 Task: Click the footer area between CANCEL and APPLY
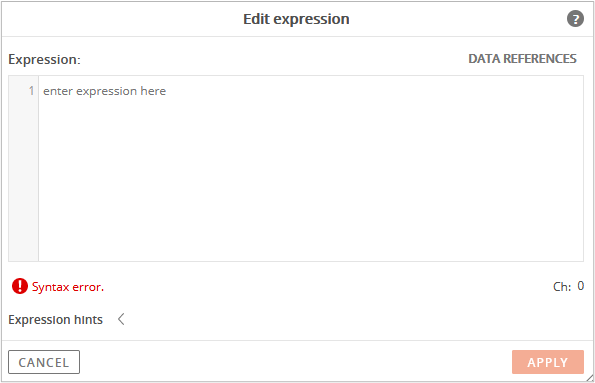pyautogui.click(x=296, y=362)
